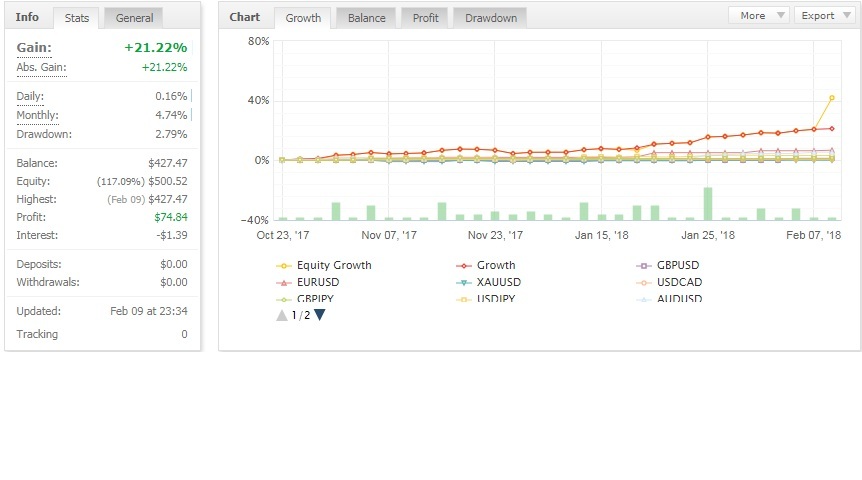Screen dimensions: 862x480
Task: Select the Monthly value 4.74%
Action: tap(171, 115)
